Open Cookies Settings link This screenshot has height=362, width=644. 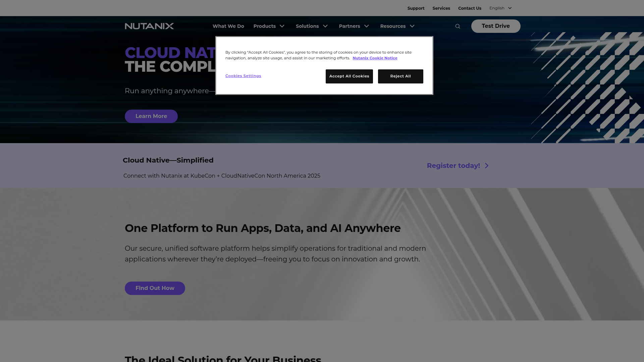pos(243,76)
